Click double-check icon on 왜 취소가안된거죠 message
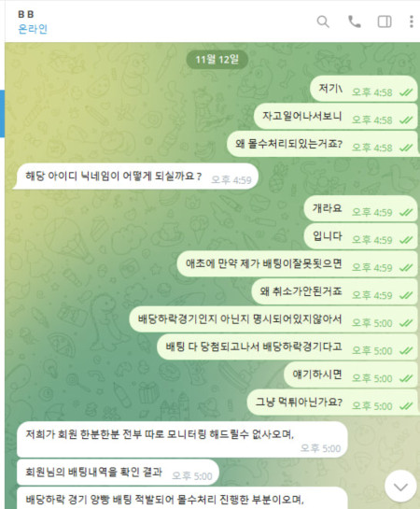 click(x=406, y=295)
